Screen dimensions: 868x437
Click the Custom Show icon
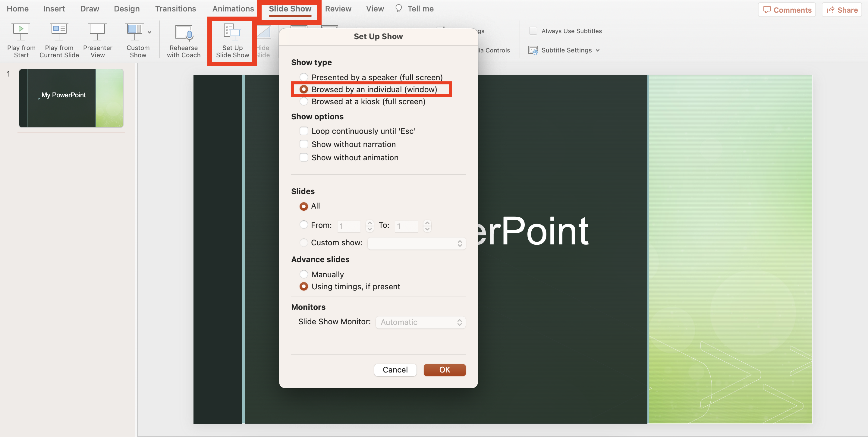tap(134, 32)
